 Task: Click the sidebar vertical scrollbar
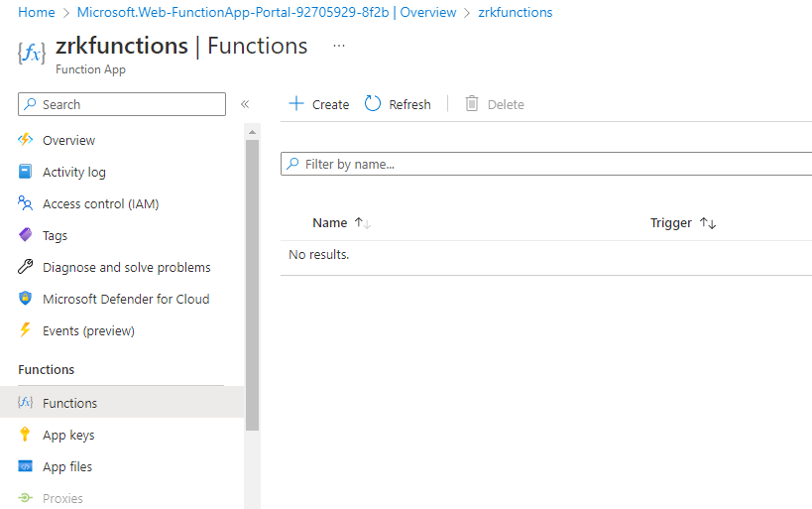coord(252,288)
